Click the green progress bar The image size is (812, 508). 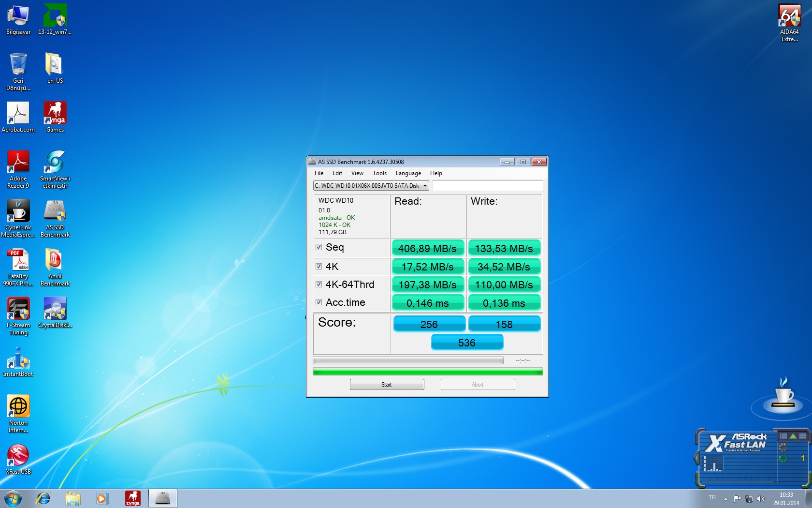[x=428, y=372]
